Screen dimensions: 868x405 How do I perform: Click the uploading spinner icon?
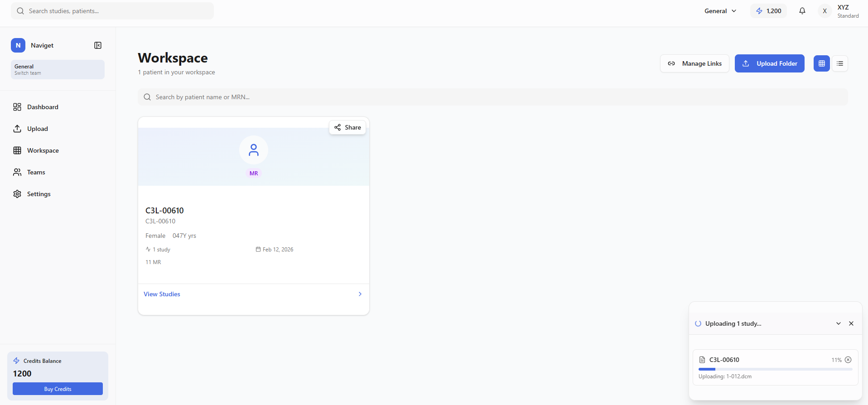tap(698, 323)
